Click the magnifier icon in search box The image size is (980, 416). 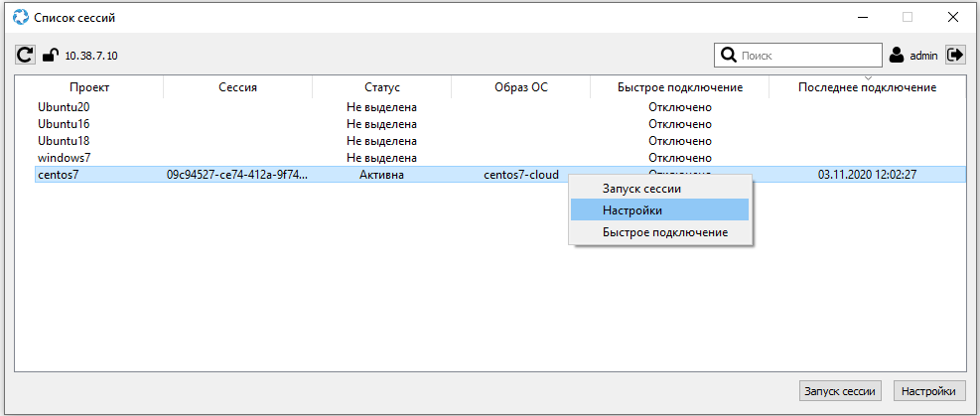[x=728, y=56]
